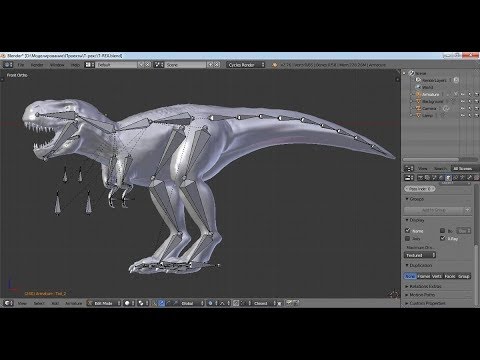The height and width of the screenshot is (360, 480).
Task: Add a new screen layout with plus icon
Action: [x=141, y=65]
